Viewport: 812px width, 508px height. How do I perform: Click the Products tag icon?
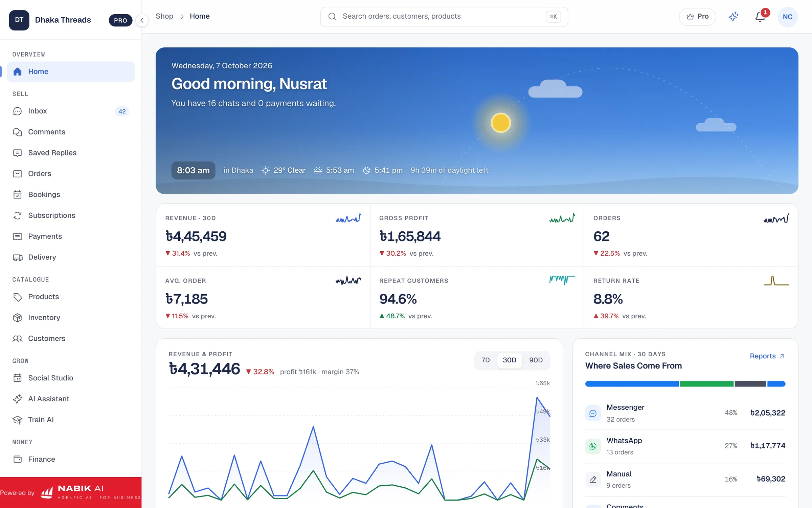(x=17, y=297)
